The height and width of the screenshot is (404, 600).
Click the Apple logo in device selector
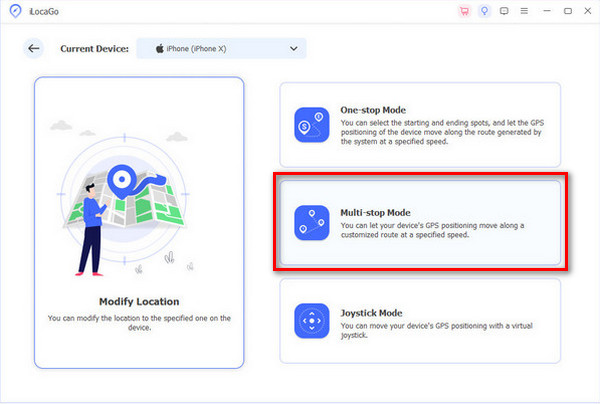click(x=159, y=48)
